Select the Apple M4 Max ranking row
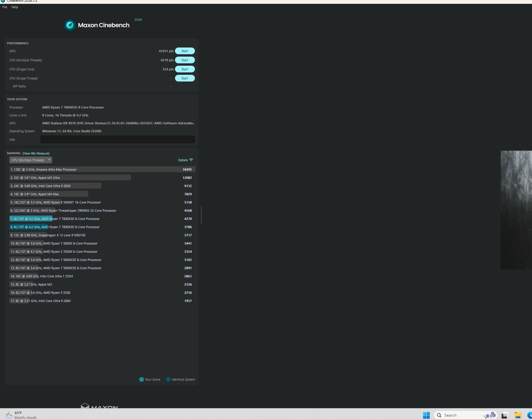This screenshot has height=419, width=532. (102, 194)
